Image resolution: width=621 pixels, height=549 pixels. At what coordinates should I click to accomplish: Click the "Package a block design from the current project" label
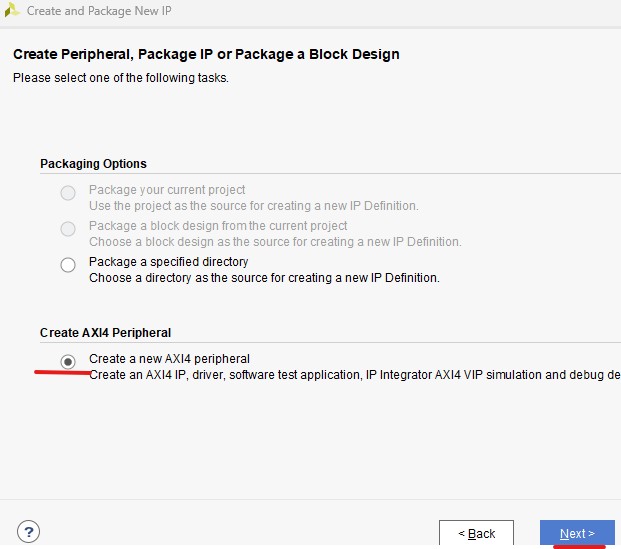pos(218,226)
